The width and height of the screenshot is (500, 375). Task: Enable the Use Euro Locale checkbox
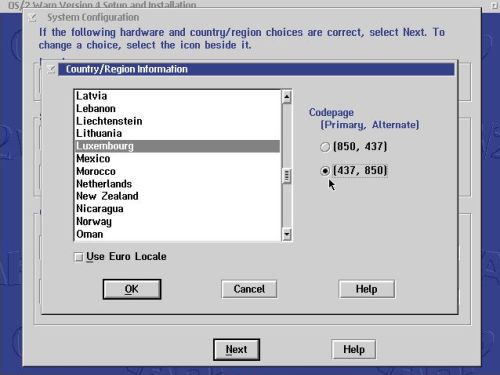79,257
